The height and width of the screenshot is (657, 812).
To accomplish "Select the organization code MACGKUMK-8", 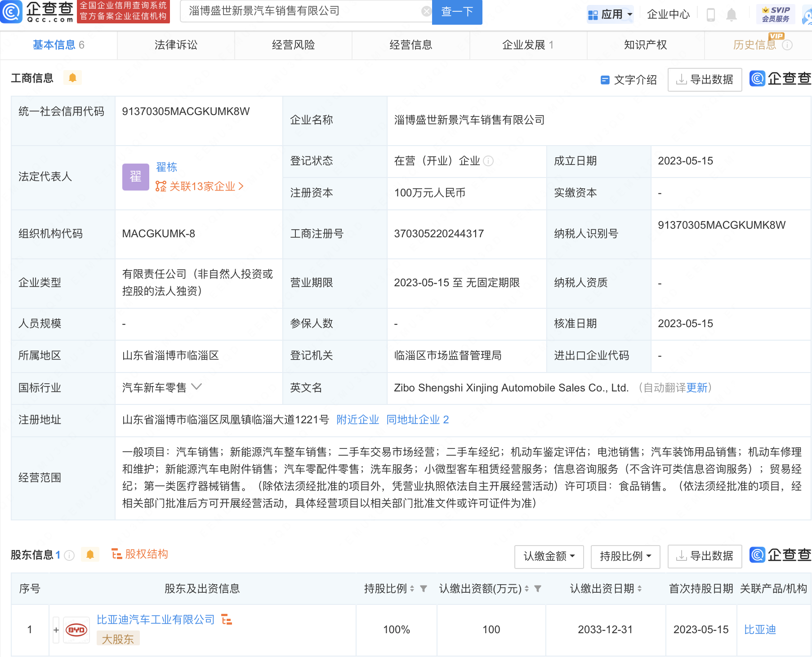I will (x=158, y=234).
